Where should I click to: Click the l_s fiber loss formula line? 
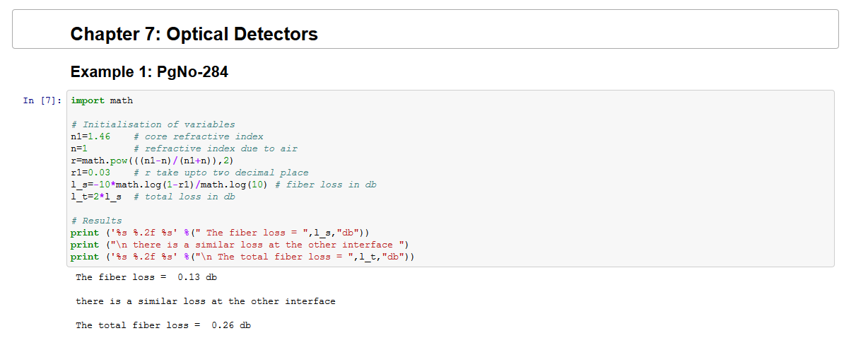point(170,185)
